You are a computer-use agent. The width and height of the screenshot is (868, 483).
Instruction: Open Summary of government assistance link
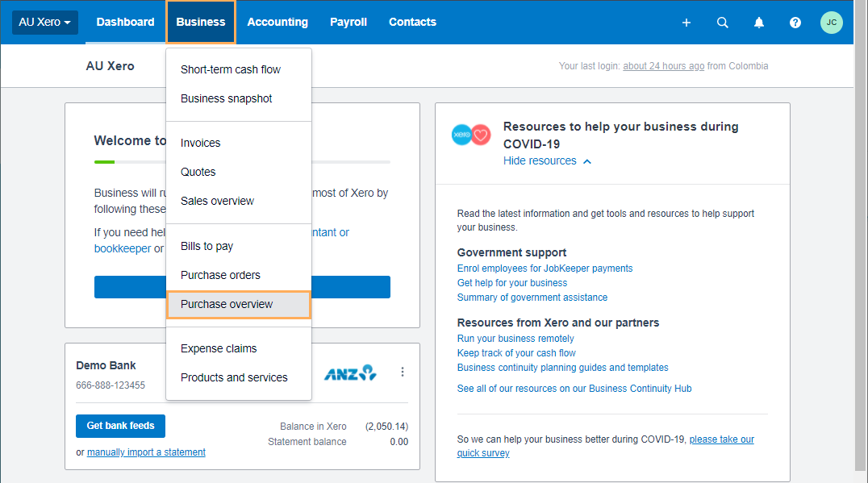point(532,297)
